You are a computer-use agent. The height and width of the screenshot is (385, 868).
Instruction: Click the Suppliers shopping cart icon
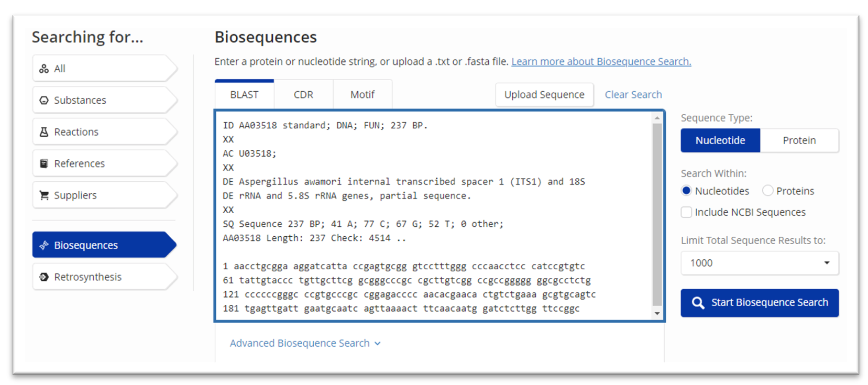pyautogui.click(x=44, y=195)
